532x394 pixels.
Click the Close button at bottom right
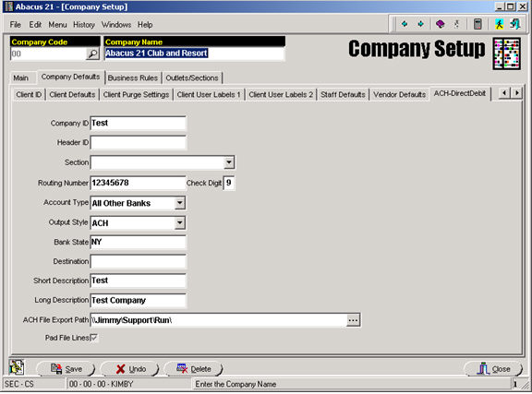click(x=492, y=369)
